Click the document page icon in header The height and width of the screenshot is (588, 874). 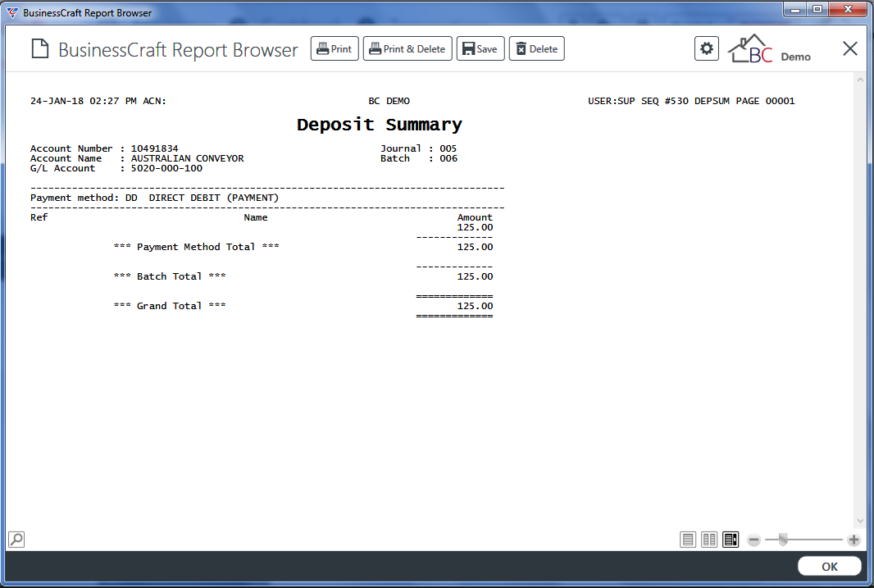coord(40,49)
